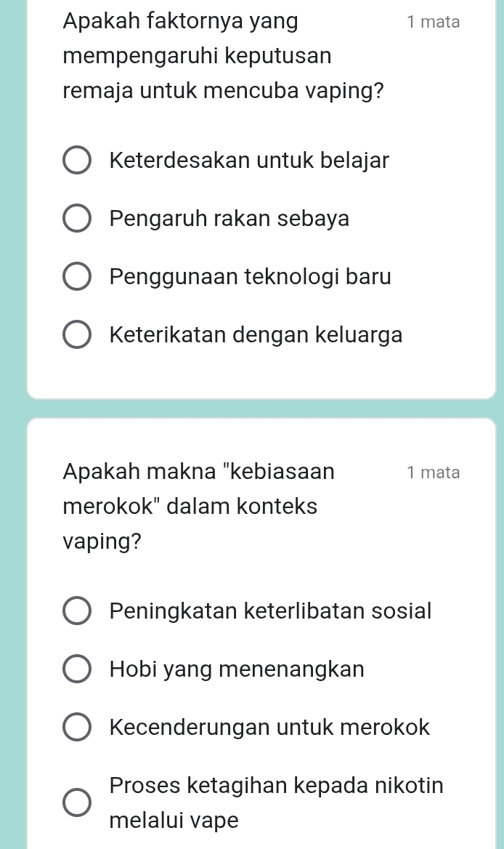Screen dimensions: 504x849
Task: Choose the Pengaruh rakan sebaya radio circle
Action: tap(77, 219)
